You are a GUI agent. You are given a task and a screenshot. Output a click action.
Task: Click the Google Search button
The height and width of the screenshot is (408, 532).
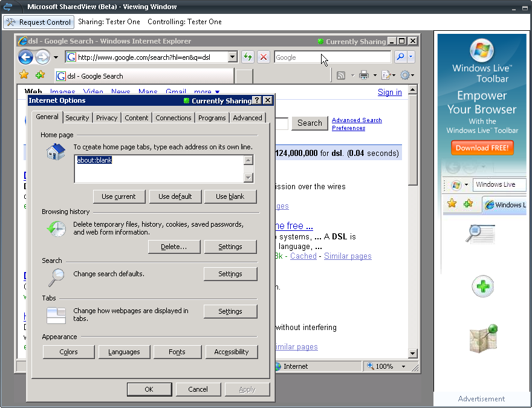(310, 123)
